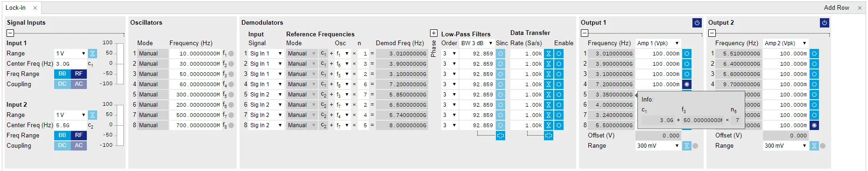Select DC coupling for Input 1
Viewport: 868px width, 171px height.
[x=62, y=84]
